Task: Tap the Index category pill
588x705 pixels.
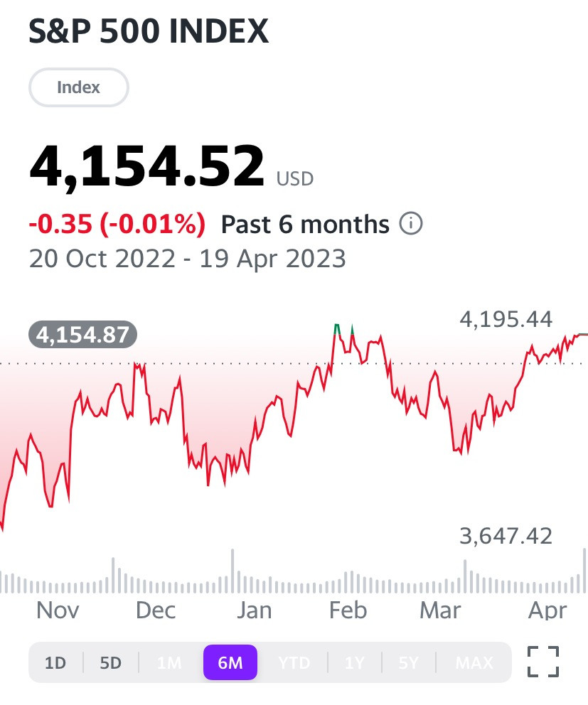Action: (79, 87)
